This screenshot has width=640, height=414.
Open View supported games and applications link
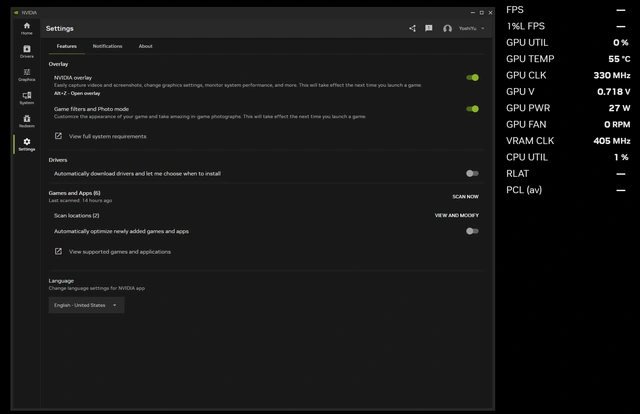(x=120, y=252)
